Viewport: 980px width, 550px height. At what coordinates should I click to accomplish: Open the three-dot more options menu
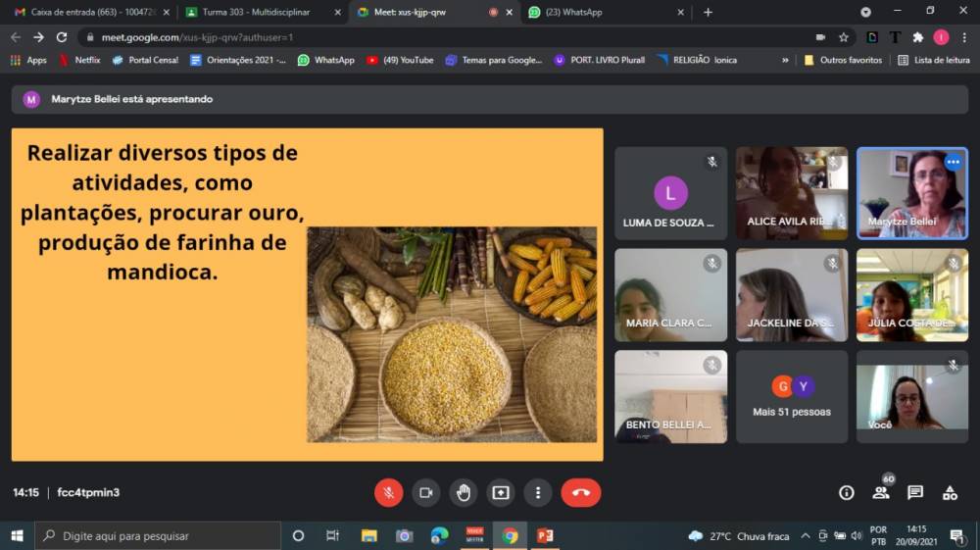pyautogui.click(x=538, y=492)
